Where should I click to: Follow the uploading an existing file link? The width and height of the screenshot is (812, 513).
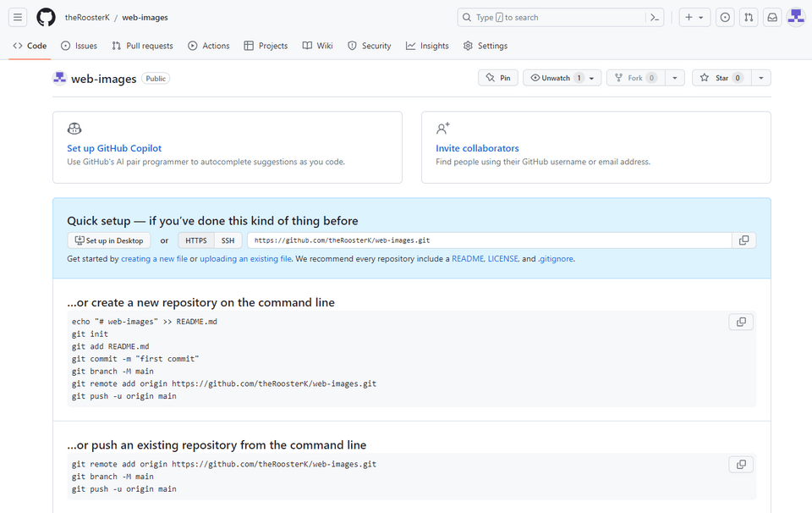[x=245, y=258]
